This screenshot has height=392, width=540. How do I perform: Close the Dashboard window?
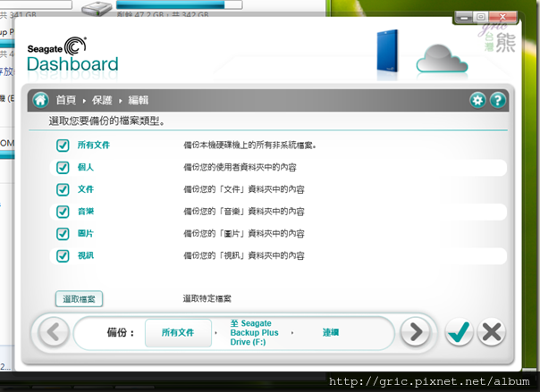502,17
